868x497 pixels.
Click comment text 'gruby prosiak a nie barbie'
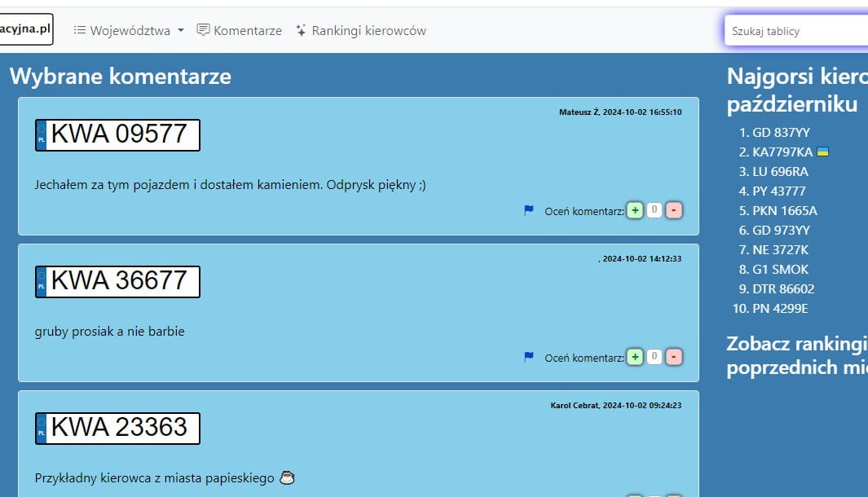click(x=109, y=332)
